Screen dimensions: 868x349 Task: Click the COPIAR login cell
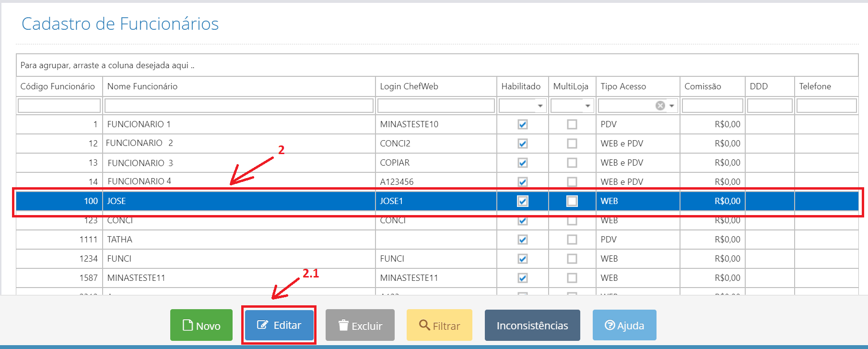(436, 163)
